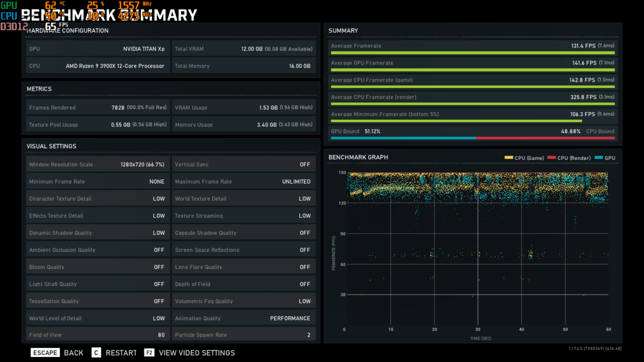The width and height of the screenshot is (644, 362).
Task: Select the Volumetric Fog Quality row
Action: 244,301
